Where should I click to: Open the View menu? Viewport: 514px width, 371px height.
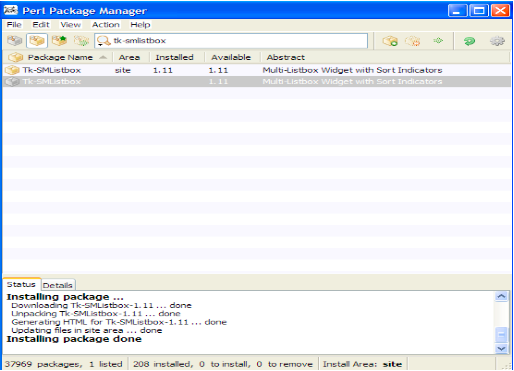70,25
